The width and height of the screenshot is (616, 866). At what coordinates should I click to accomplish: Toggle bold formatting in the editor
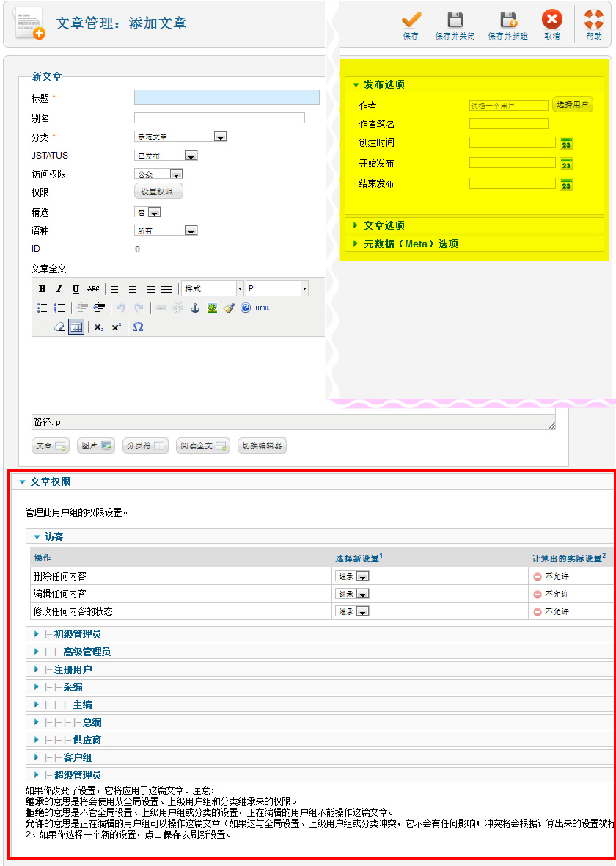42,289
